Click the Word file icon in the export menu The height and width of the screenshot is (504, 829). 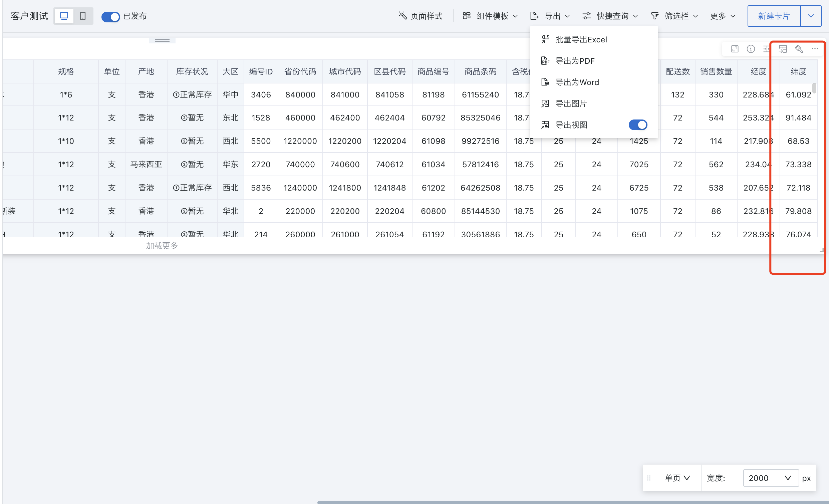tap(545, 82)
